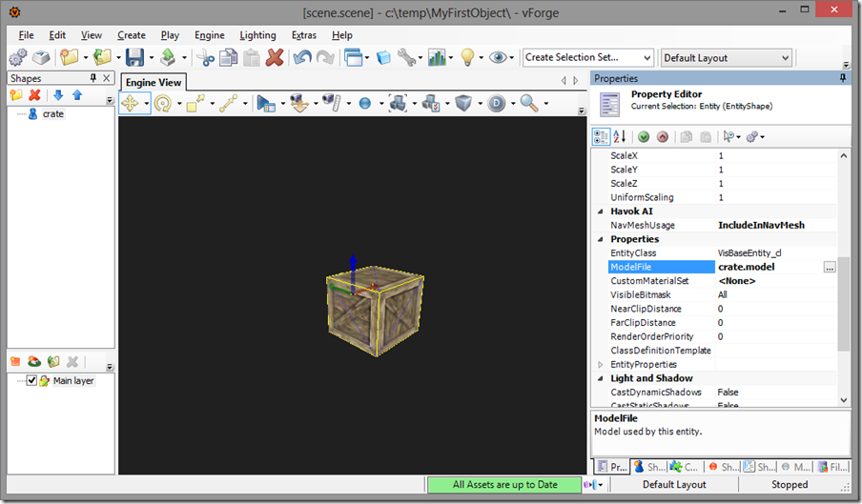Open the Engine menu
Viewport: 862px width, 504px height.
209,35
